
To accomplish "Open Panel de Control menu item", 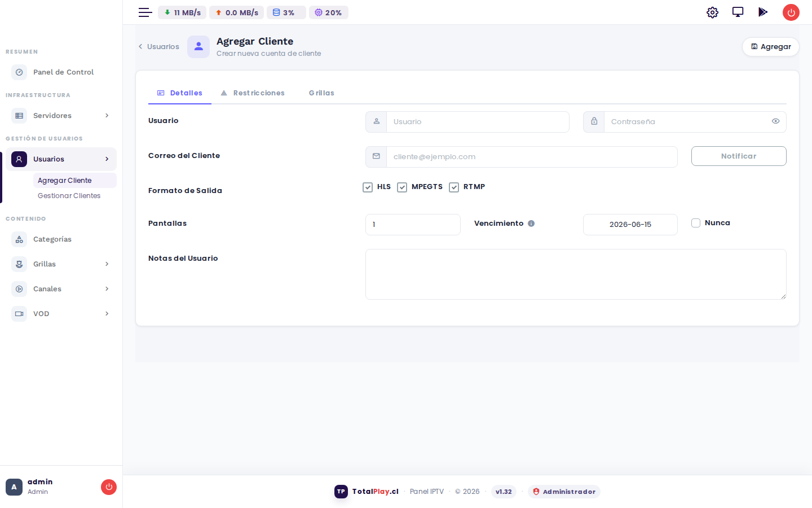I will 61,72.
